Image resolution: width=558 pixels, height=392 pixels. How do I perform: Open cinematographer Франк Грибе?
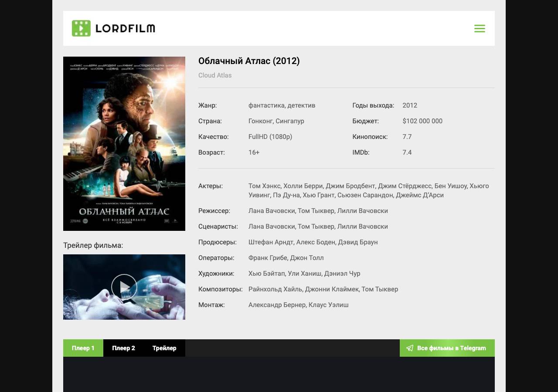coord(267,258)
